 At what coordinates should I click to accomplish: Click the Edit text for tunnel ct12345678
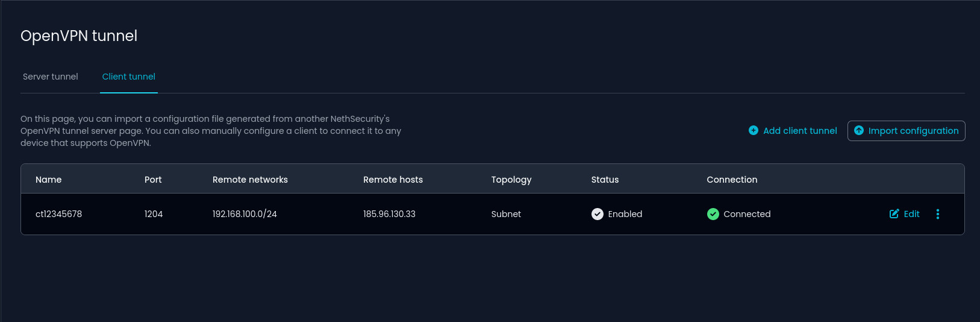911,214
